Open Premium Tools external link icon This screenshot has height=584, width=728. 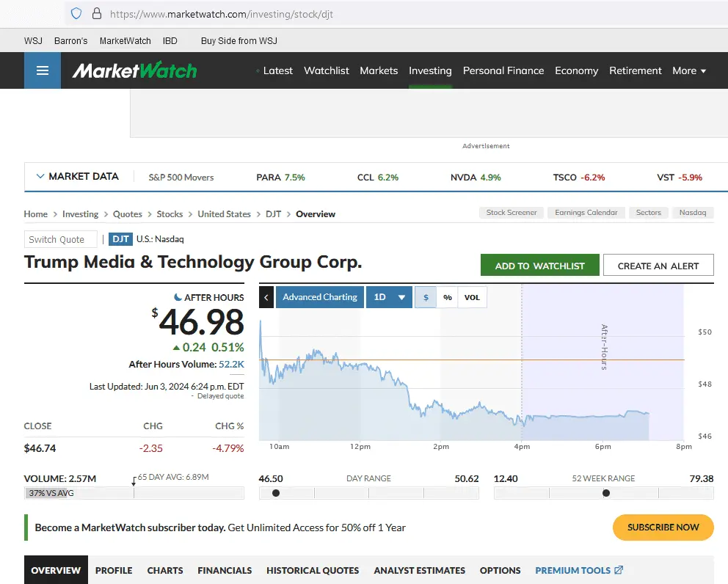coord(619,570)
